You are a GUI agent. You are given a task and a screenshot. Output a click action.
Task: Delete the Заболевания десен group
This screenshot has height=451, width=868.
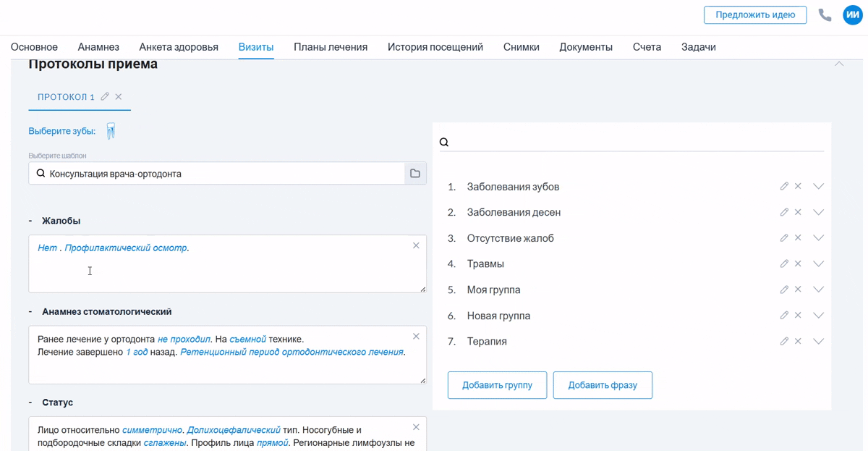pyautogui.click(x=798, y=212)
